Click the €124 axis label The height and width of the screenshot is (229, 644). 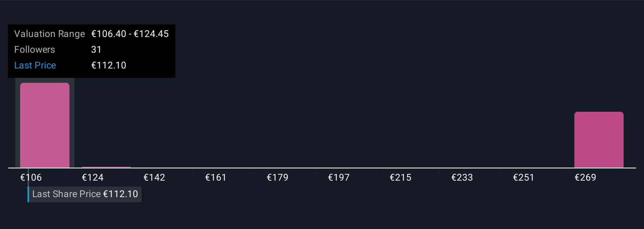pos(93,177)
